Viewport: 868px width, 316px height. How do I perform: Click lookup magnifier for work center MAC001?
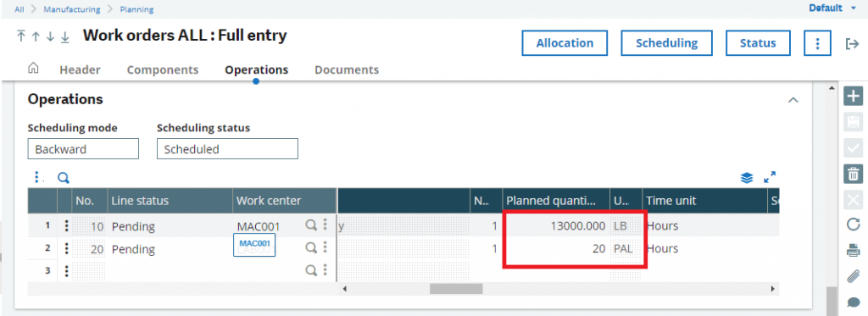click(x=312, y=225)
